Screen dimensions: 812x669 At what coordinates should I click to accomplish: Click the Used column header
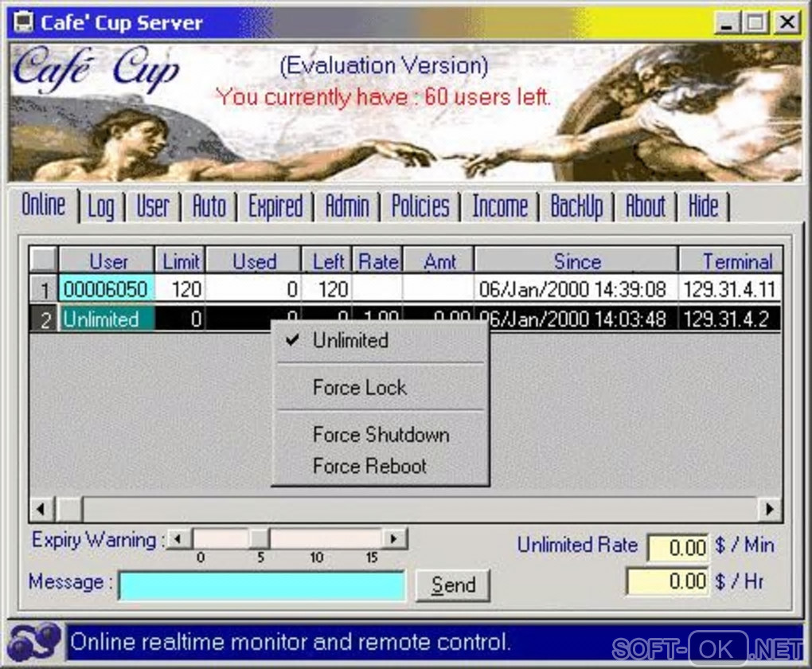[254, 260]
